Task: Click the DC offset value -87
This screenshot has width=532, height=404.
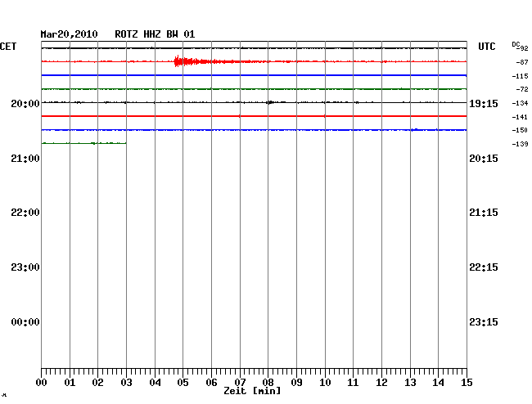Action: point(522,62)
